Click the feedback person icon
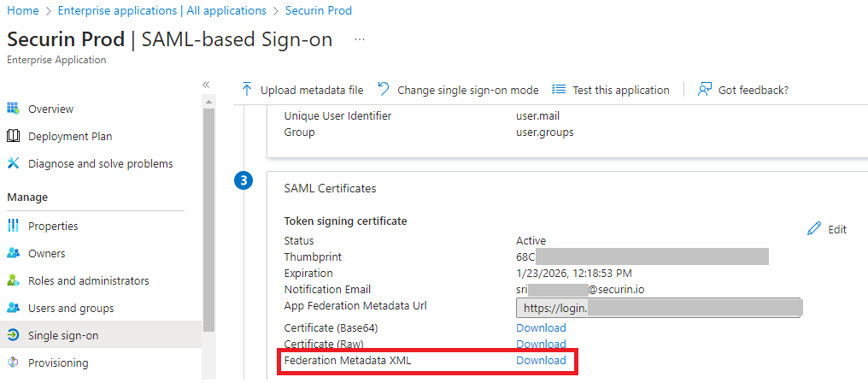 (705, 90)
